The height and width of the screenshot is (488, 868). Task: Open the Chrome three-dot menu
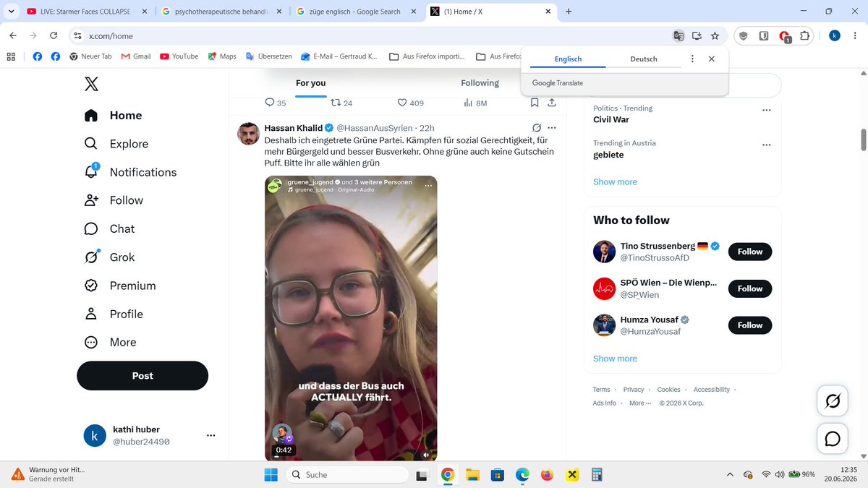[x=855, y=35]
